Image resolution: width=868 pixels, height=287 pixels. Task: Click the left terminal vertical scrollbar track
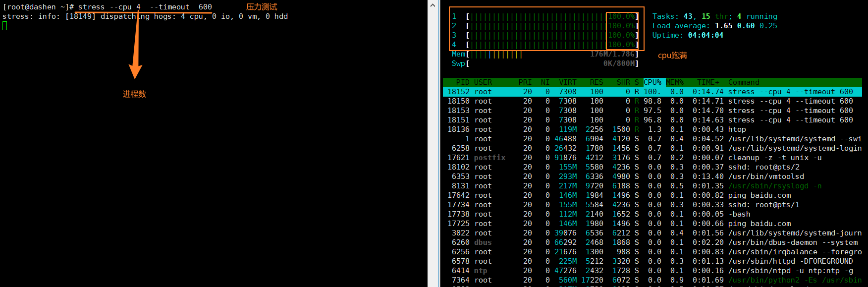point(433,149)
